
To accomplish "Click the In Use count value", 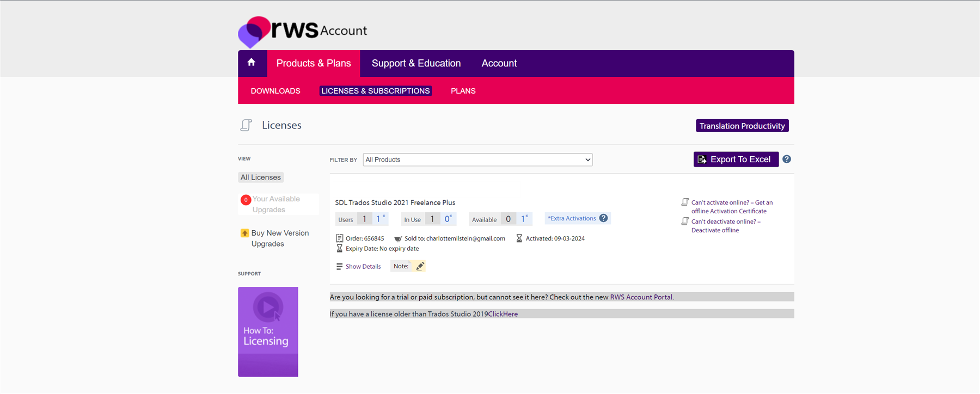I will (x=432, y=219).
